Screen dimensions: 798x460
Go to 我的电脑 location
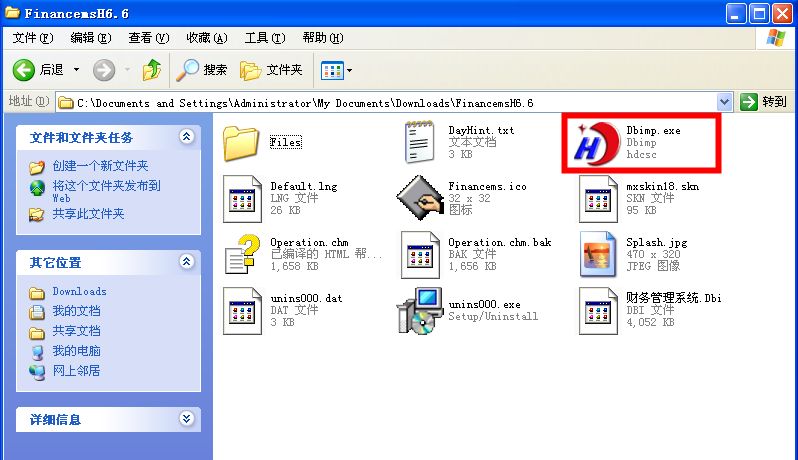[76, 351]
